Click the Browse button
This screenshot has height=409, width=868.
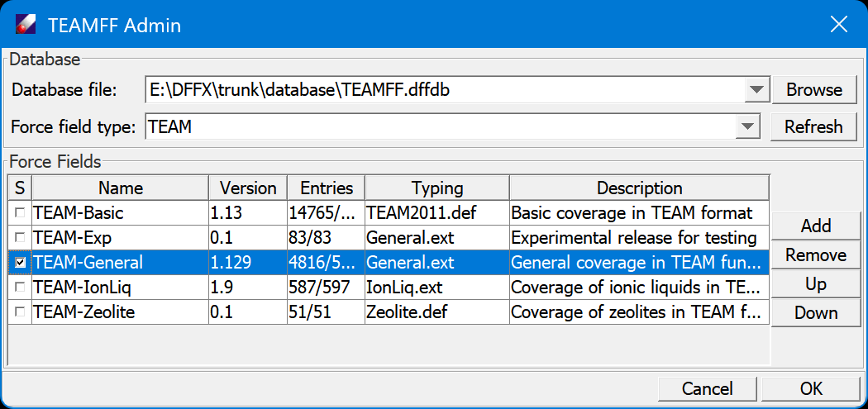pyautogui.click(x=813, y=90)
